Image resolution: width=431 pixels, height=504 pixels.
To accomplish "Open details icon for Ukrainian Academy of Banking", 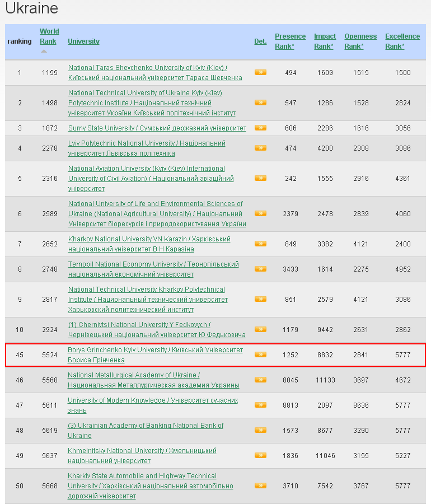I will [x=260, y=430].
